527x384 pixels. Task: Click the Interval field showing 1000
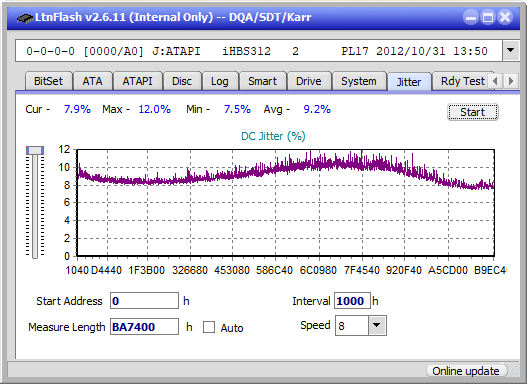(x=352, y=301)
